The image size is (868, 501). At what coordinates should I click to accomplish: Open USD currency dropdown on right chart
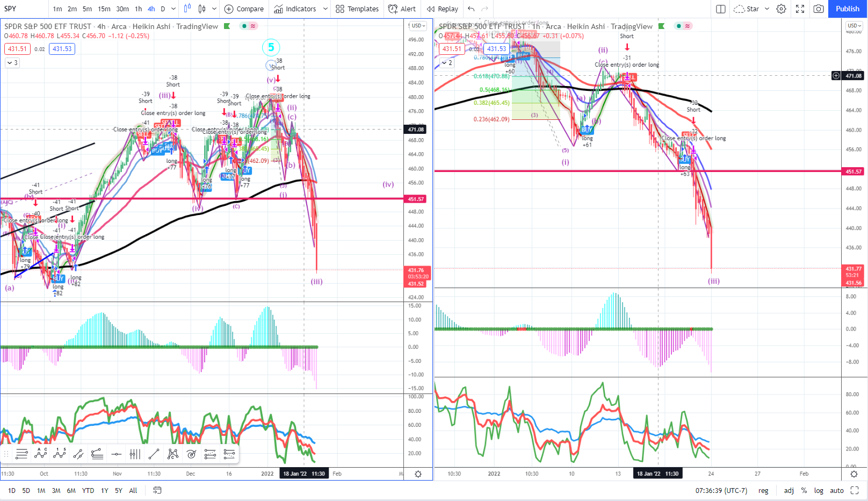point(854,26)
